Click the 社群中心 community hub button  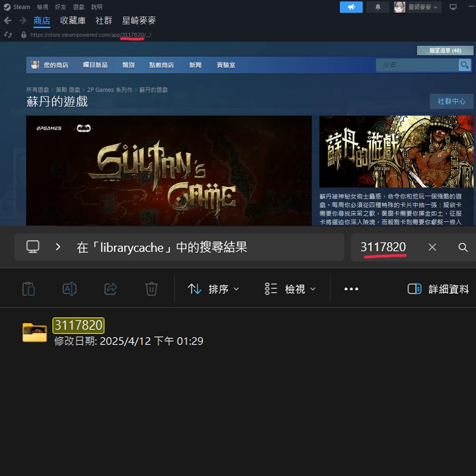coord(451,101)
